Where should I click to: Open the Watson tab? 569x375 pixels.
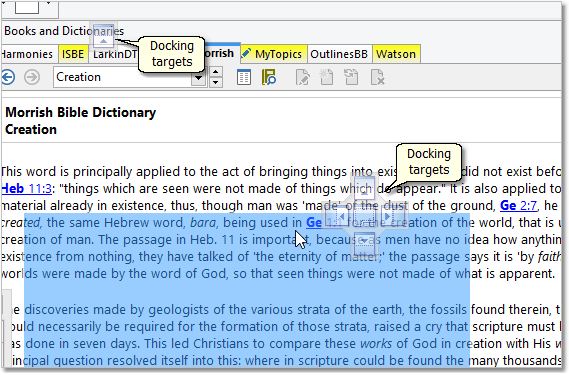(396, 54)
